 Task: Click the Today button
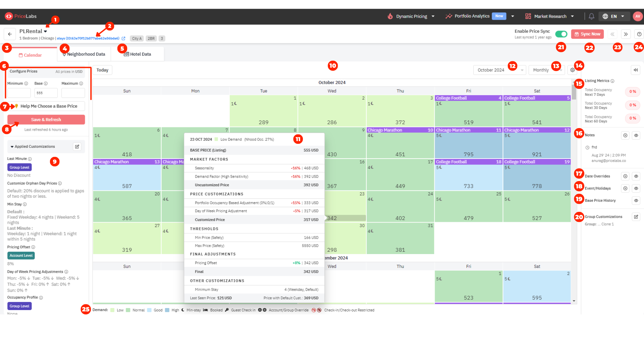click(x=102, y=70)
